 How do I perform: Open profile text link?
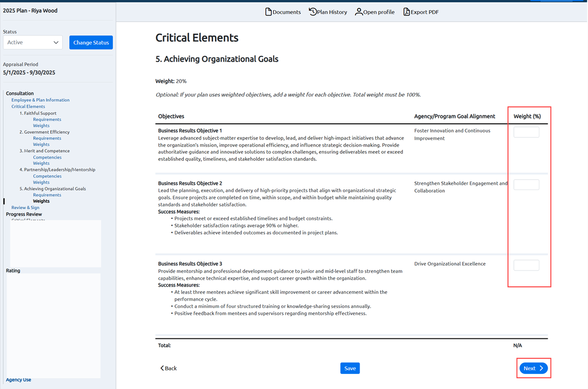point(379,12)
